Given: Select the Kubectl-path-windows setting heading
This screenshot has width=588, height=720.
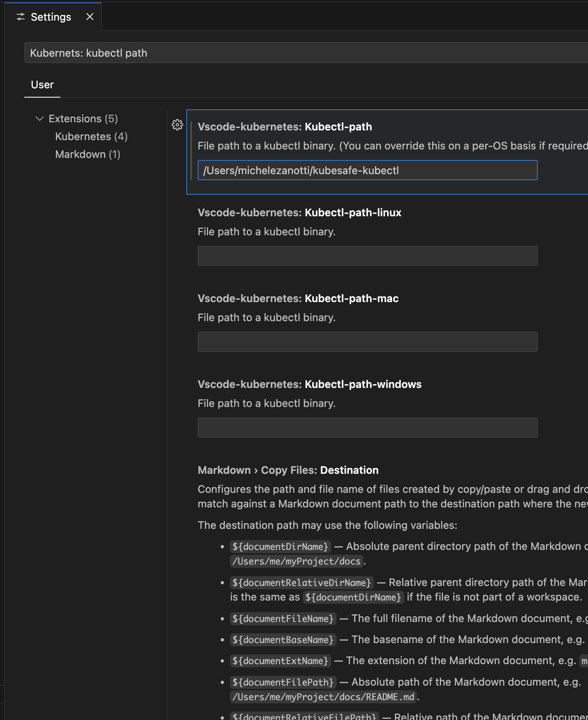Looking at the screenshot, I should 309,384.
